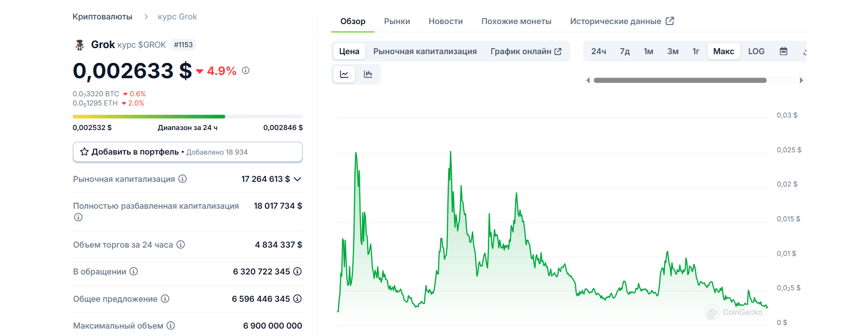868x336 pixels.
Task: Set chart range to Макс
Action: pyautogui.click(x=724, y=51)
